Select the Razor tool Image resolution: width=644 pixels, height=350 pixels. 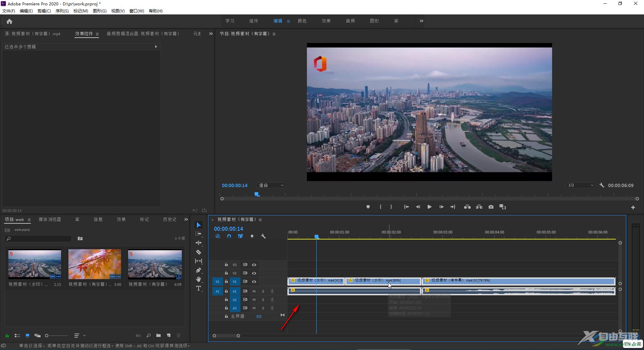199,252
